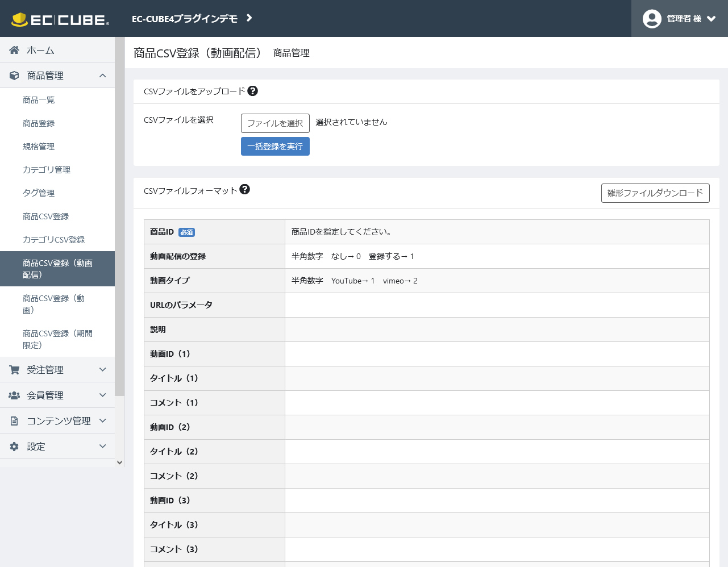Viewport: 728px width, 567px height.
Task: Open 商品一覧 in the sidebar
Action: [x=39, y=100]
